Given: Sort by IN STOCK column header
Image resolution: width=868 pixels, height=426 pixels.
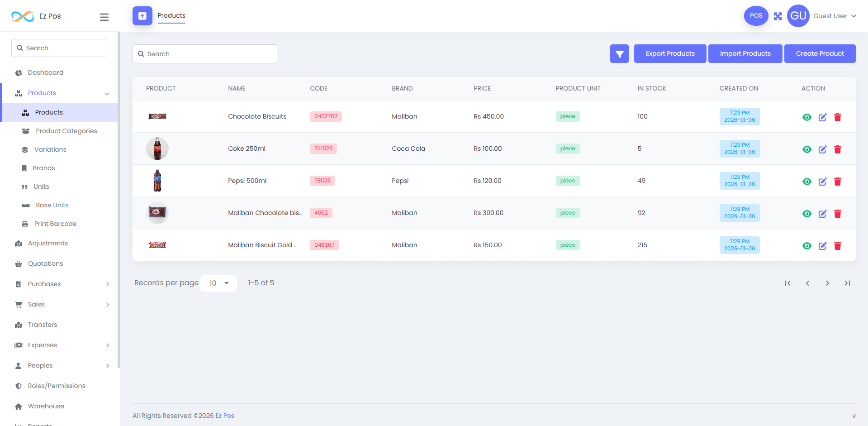Looking at the screenshot, I should pos(652,88).
